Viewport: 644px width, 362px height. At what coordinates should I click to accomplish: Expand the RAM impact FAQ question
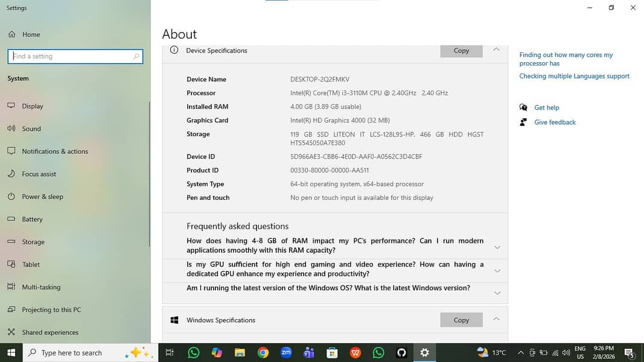[497, 246]
